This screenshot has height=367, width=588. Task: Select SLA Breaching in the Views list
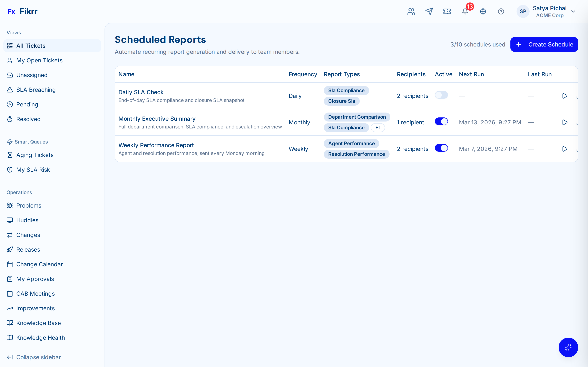[x=36, y=90]
